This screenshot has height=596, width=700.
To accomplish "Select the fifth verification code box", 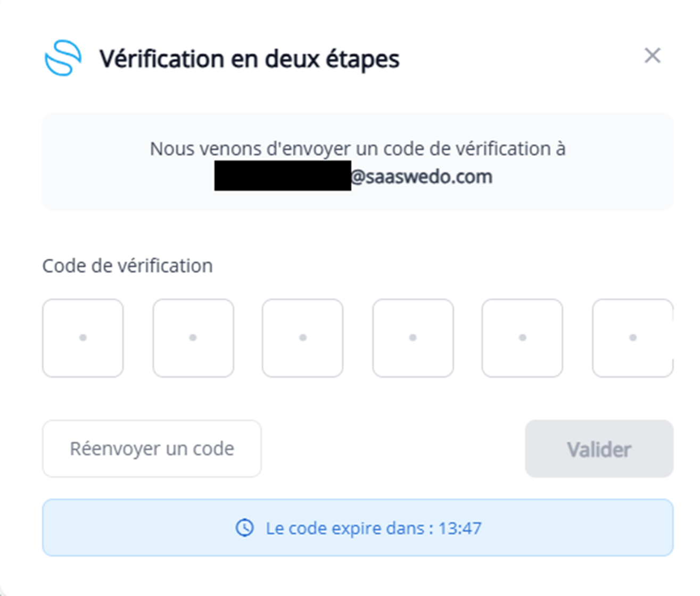I will (x=522, y=338).
